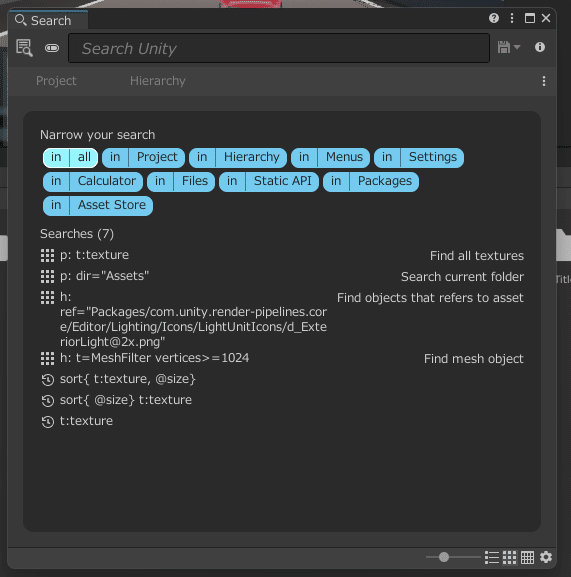Select the 'in Asset Store' filter chip
This screenshot has width=571, height=577.
98,205
